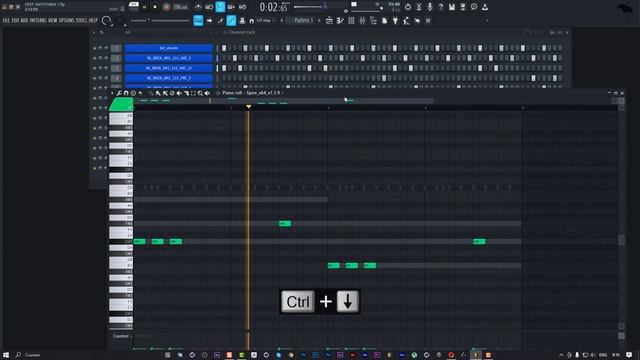The height and width of the screenshot is (360, 640).
Task: Open the Browser view icon
Action: click(x=373, y=21)
